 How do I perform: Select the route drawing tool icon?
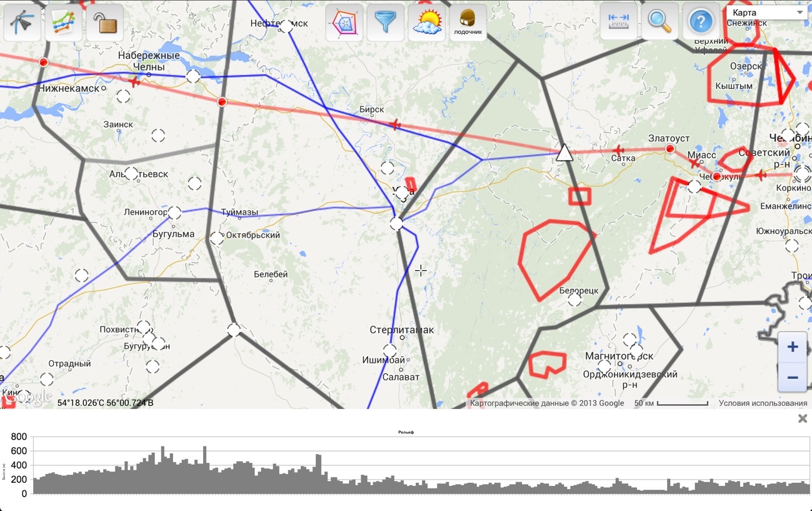23,23
